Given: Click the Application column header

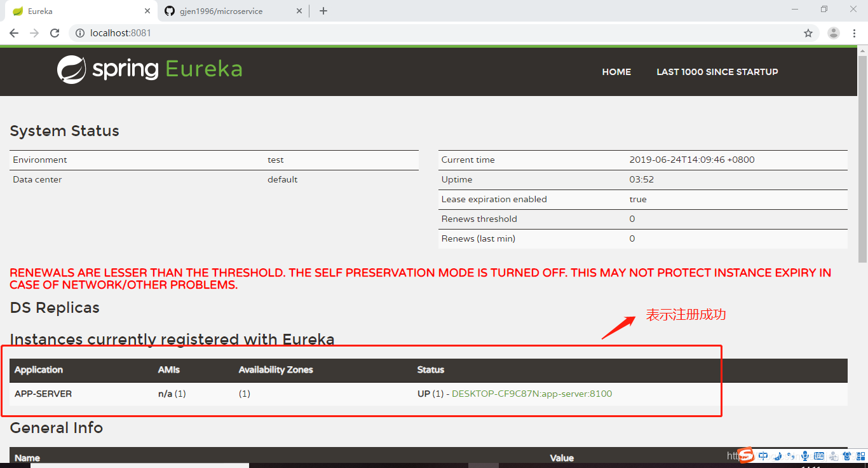Looking at the screenshot, I should pos(39,369).
